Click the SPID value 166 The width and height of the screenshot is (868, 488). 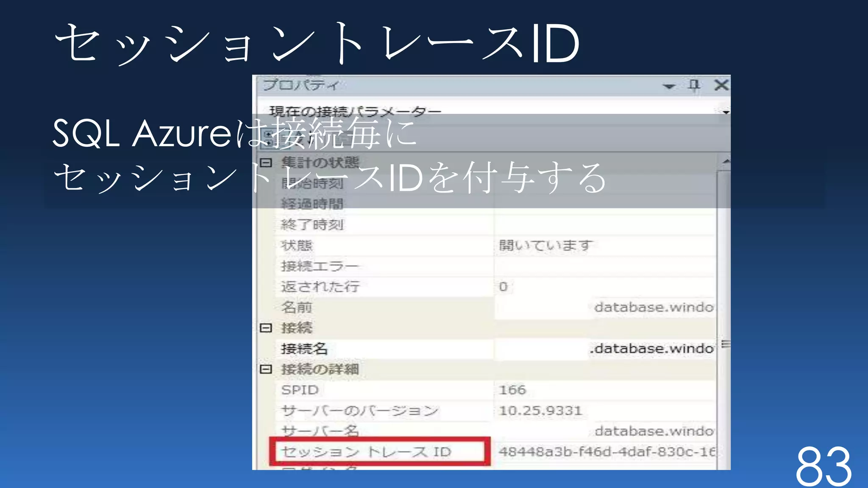click(x=512, y=390)
